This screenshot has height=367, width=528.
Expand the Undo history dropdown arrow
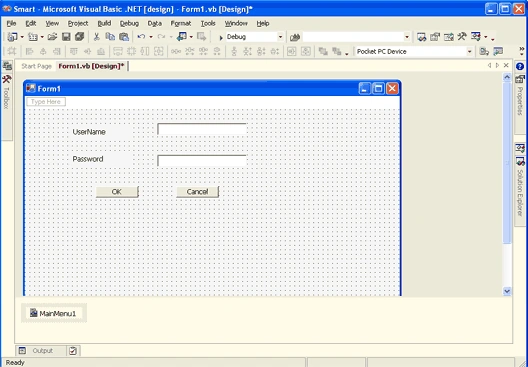coord(151,37)
